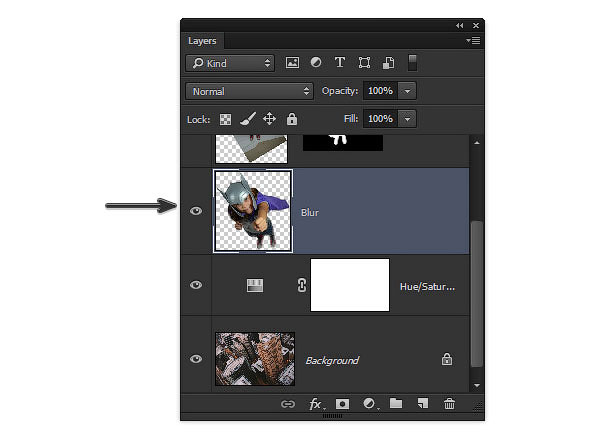Filter layers by pixel layers icon
600x437 pixels.
pyautogui.click(x=292, y=62)
